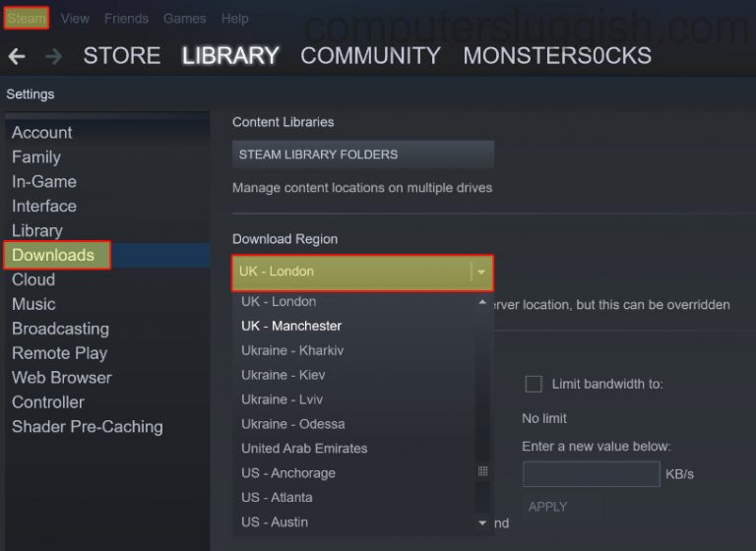Choose US - Anchorage region

click(x=354, y=473)
